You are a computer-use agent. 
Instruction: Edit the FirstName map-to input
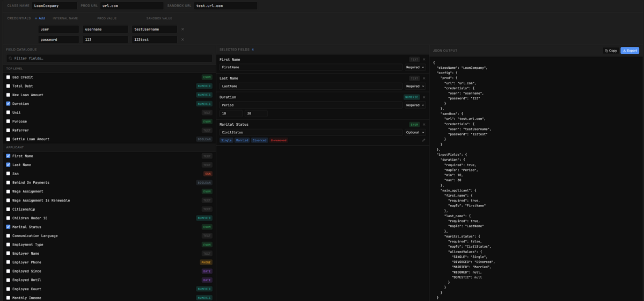tap(311, 68)
